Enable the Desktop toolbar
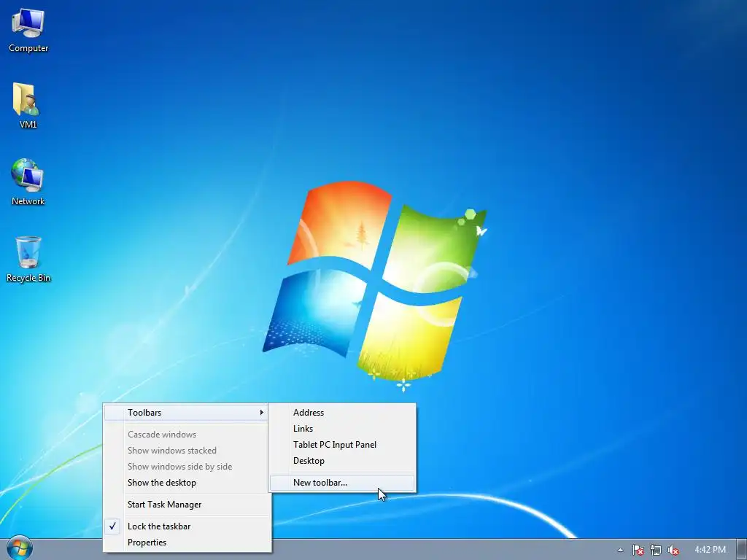This screenshot has height=560, width=747. [x=342, y=461]
